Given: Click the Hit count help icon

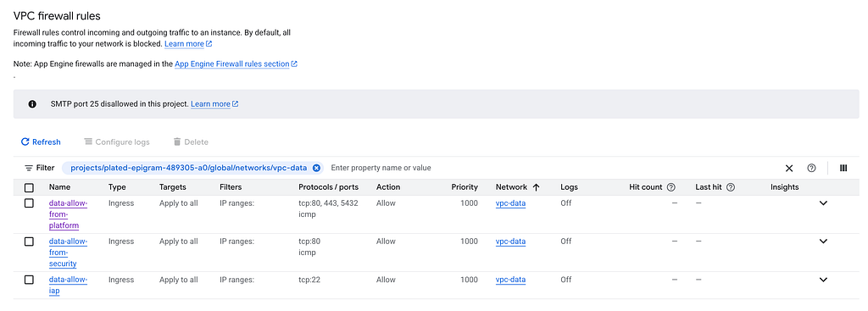Looking at the screenshot, I should pyautogui.click(x=671, y=187).
